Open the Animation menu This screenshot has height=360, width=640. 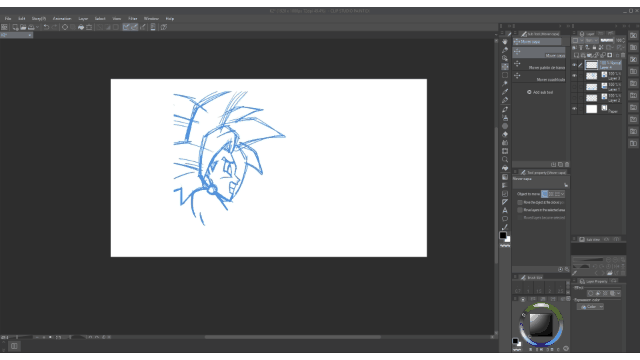click(x=62, y=19)
